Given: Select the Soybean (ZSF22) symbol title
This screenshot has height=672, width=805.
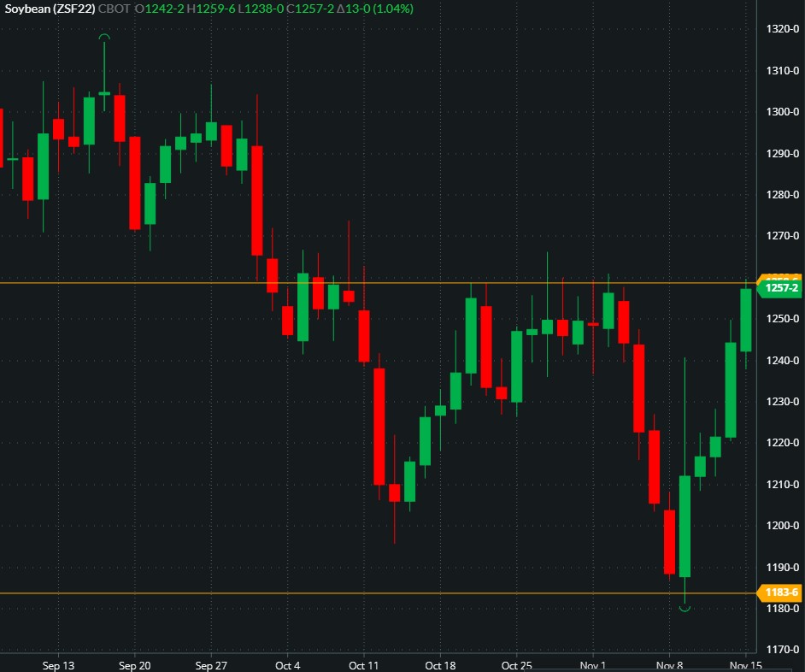Looking at the screenshot, I should (48, 8).
